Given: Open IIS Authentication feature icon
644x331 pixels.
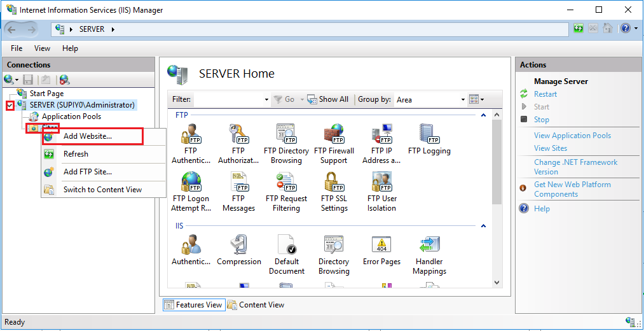Looking at the screenshot, I should pyautogui.click(x=191, y=250).
